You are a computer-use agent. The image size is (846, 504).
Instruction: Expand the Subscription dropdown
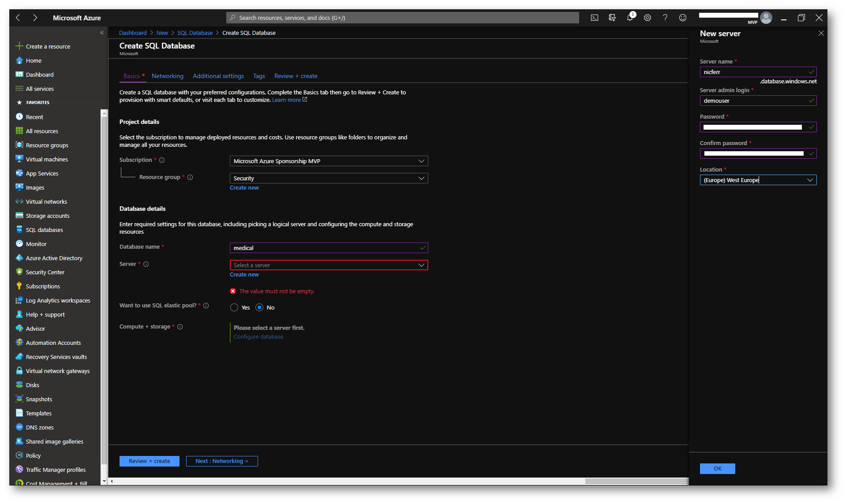pyautogui.click(x=329, y=161)
